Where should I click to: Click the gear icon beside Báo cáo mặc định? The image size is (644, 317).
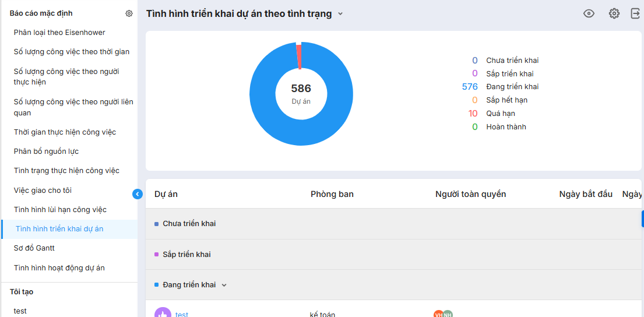pyautogui.click(x=129, y=13)
